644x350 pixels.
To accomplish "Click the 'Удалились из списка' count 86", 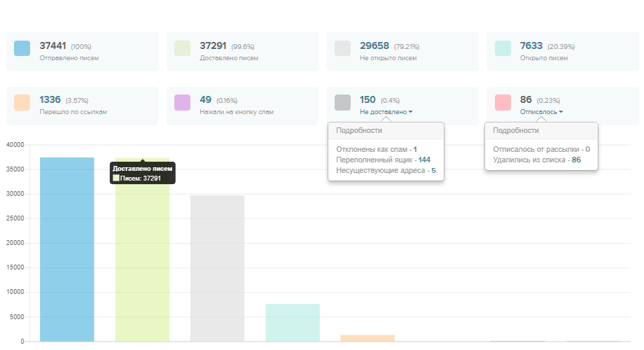I will click(x=576, y=160).
